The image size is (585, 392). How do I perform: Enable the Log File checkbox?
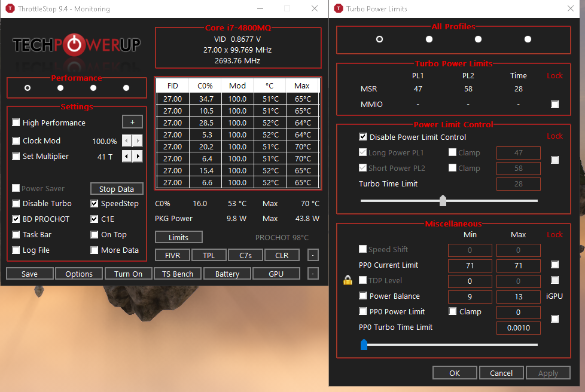(x=16, y=250)
